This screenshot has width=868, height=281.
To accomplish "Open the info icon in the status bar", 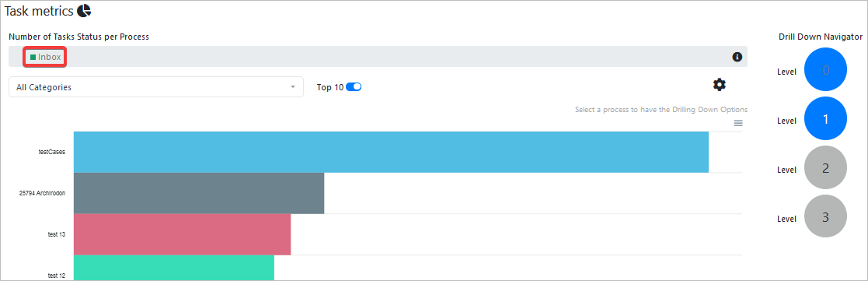I will [x=737, y=57].
